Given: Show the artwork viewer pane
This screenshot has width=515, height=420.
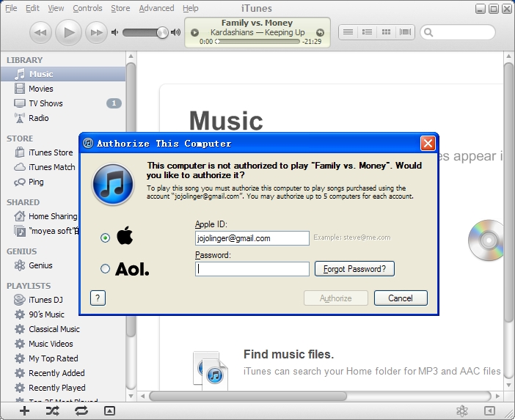Looking at the screenshot, I should coord(109,410).
